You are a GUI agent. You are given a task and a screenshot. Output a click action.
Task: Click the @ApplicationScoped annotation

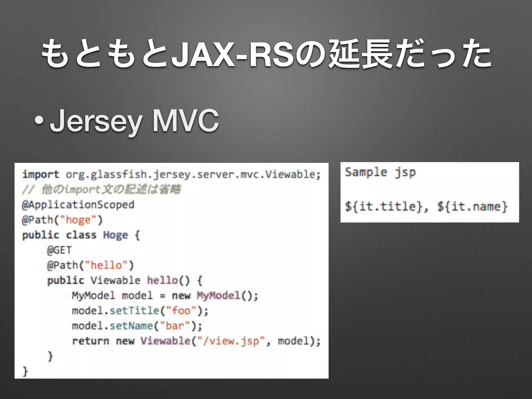click(x=78, y=205)
